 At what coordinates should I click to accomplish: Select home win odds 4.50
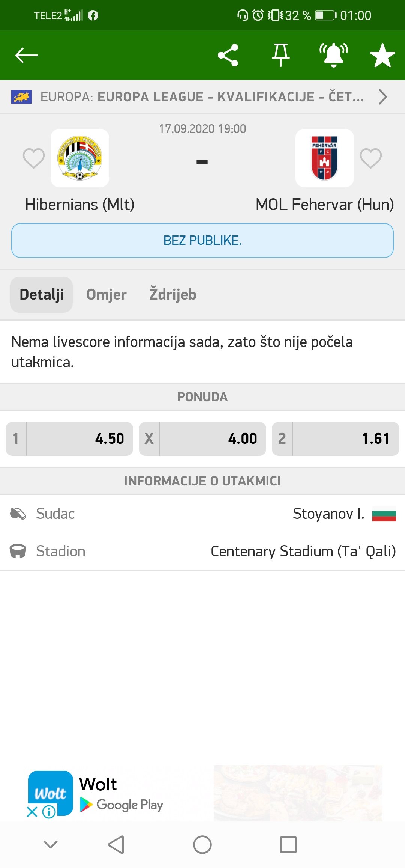pos(69,439)
